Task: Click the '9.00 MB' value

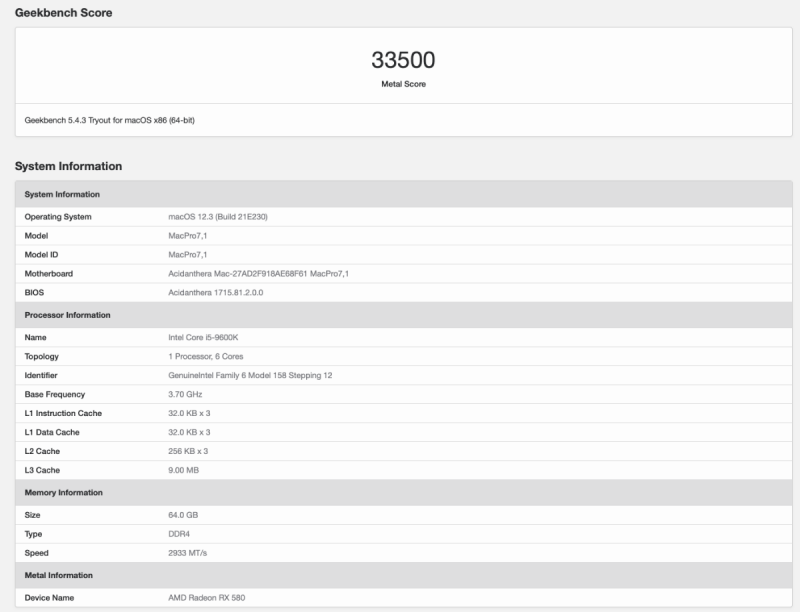Action: click(x=184, y=470)
